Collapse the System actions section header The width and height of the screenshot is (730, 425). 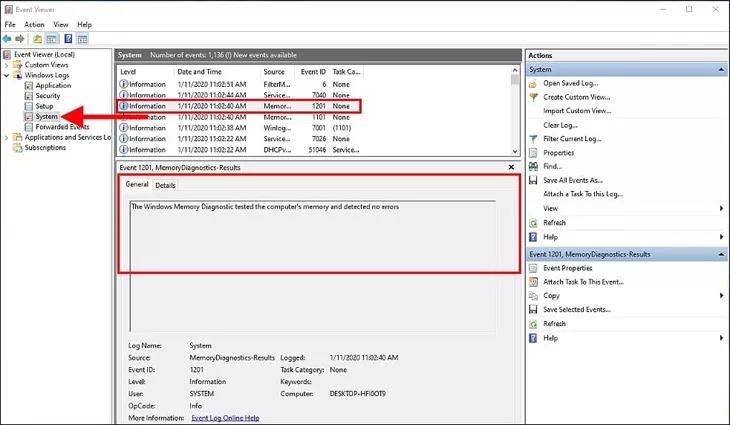click(x=721, y=70)
